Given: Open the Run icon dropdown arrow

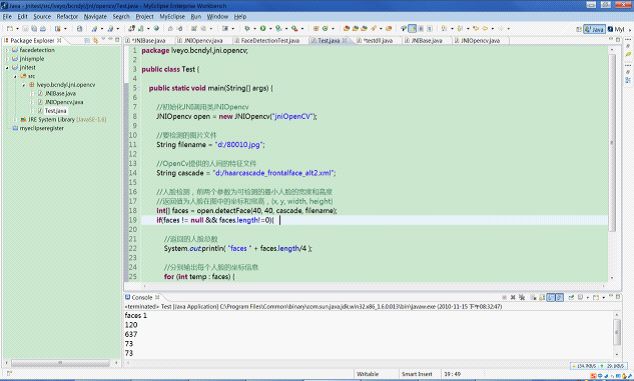Looking at the screenshot, I should tap(271, 29).
